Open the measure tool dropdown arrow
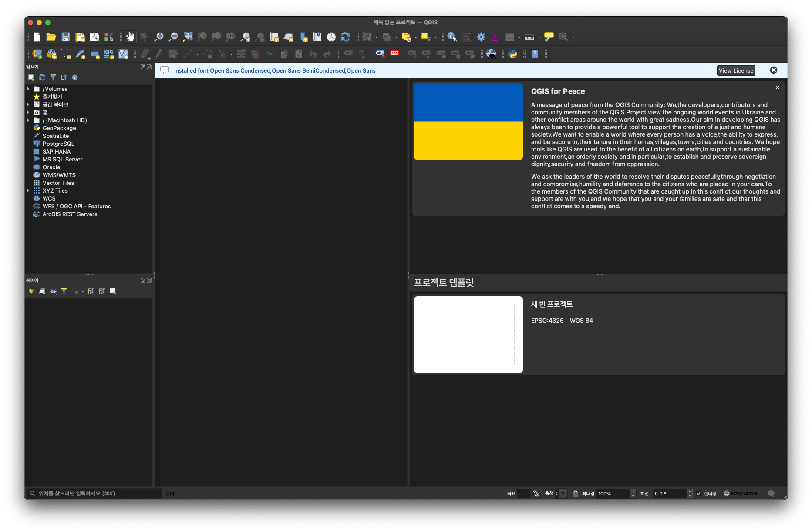812x532 pixels. click(539, 37)
